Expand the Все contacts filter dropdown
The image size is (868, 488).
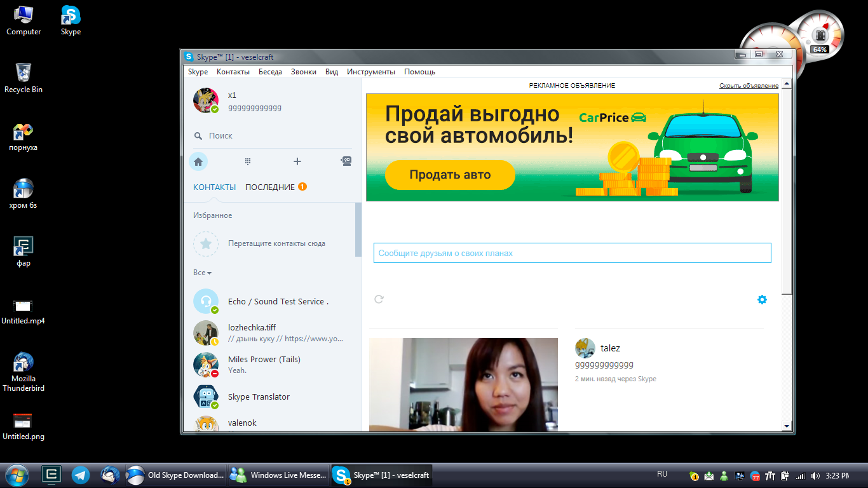point(202,273)
